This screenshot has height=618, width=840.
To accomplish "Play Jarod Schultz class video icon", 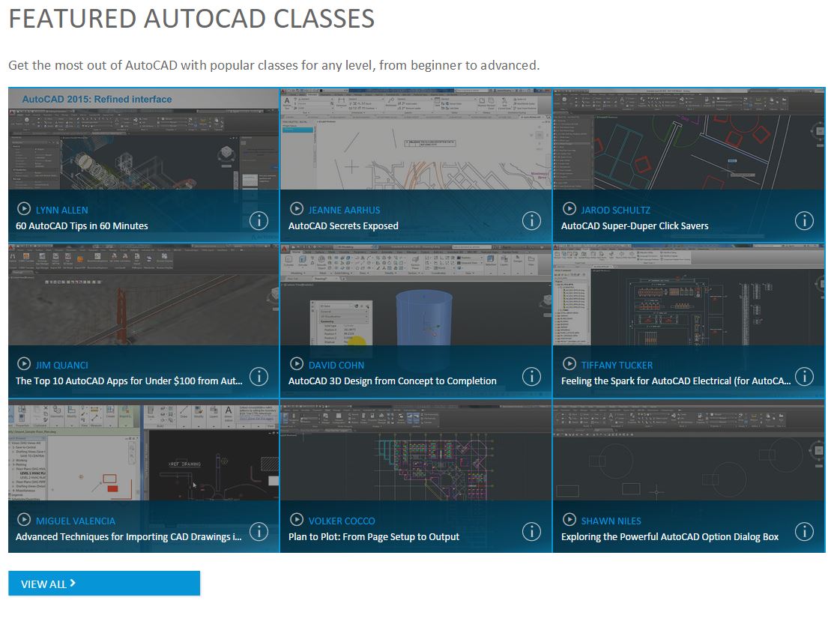I will 569,208.
